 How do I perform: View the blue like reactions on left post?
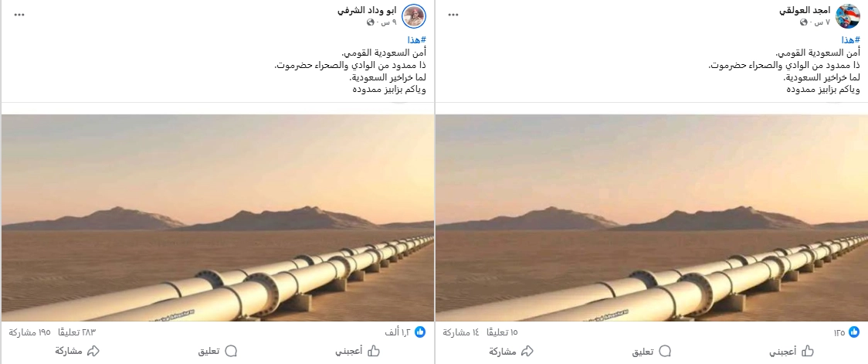(420, 332)
